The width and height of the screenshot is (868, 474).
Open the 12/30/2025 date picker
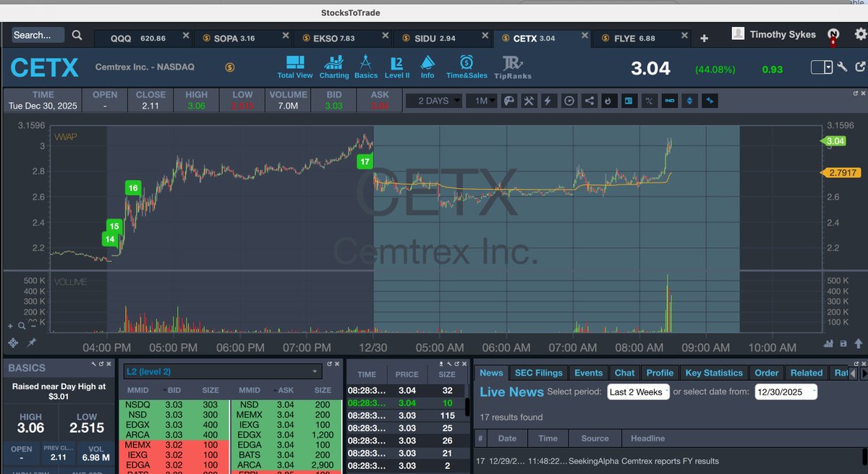[x=786, y=392]
